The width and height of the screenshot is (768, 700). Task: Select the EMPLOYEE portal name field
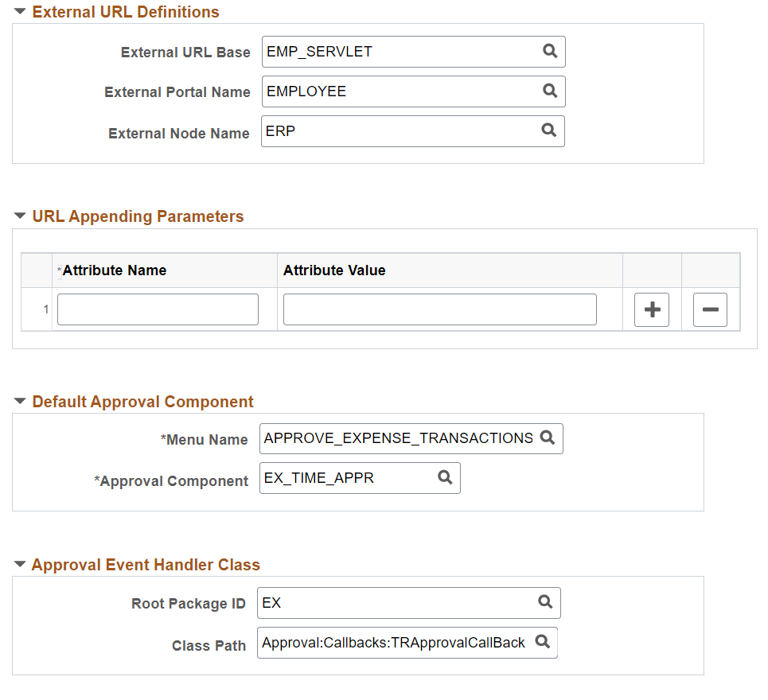382,91
